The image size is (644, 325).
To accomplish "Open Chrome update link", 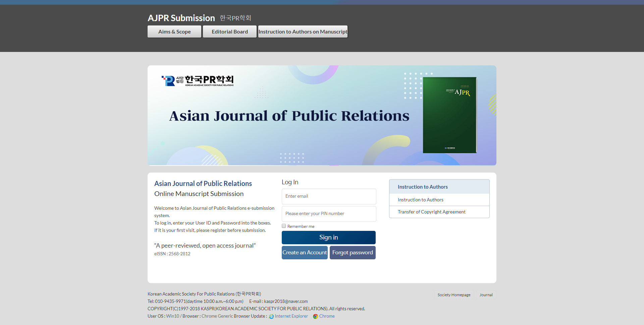I will pos(327,316).
